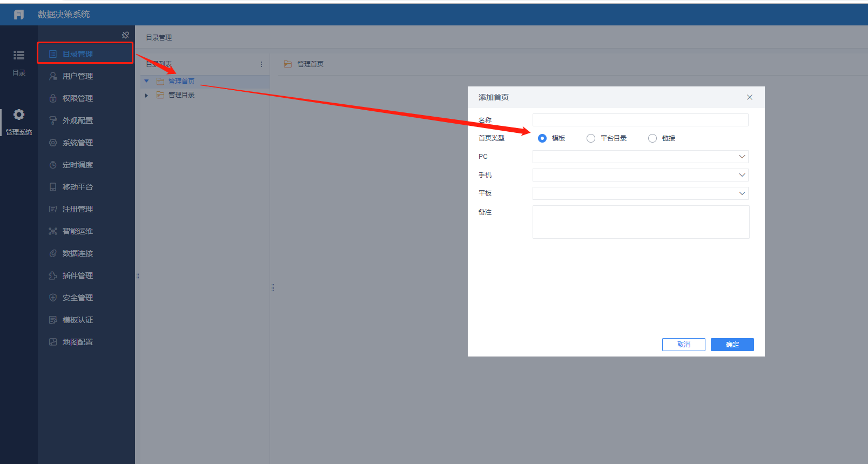Open the 目录 list icon in sidebar
The height and width of the screenshot is (464, 868).
(x=19, y=55)
